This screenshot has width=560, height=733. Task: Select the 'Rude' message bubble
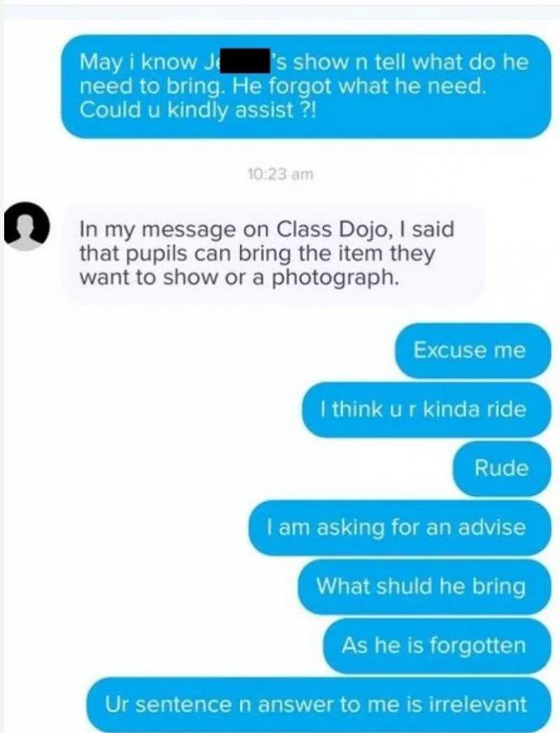502,468
